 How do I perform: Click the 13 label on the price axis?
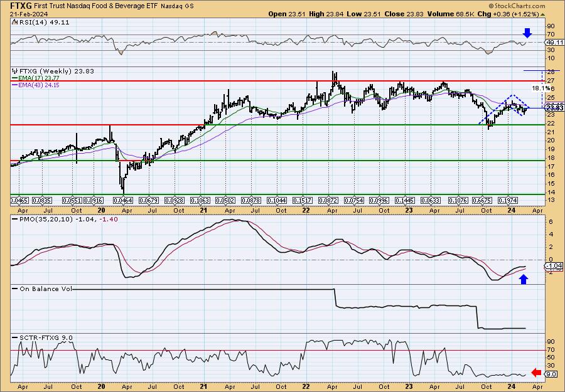551,201
